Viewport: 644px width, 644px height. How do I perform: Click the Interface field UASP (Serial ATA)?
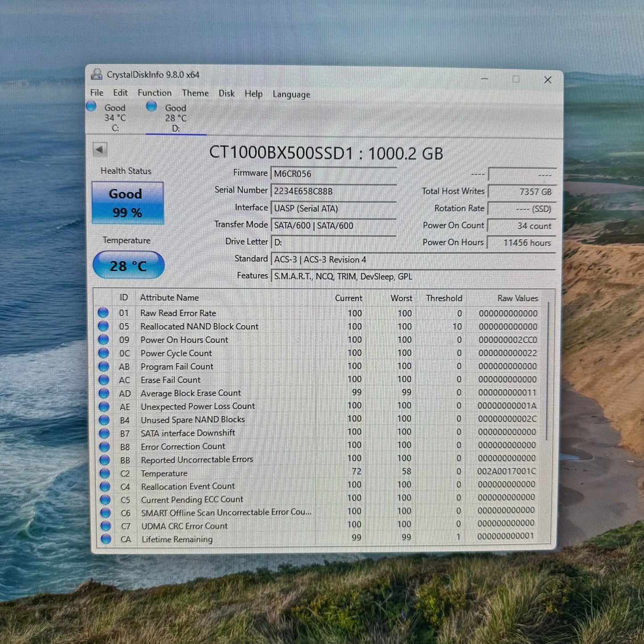point(333,208)
